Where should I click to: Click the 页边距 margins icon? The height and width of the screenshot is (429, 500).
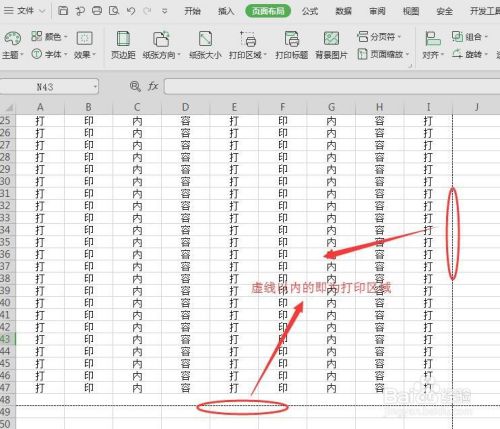123,45
